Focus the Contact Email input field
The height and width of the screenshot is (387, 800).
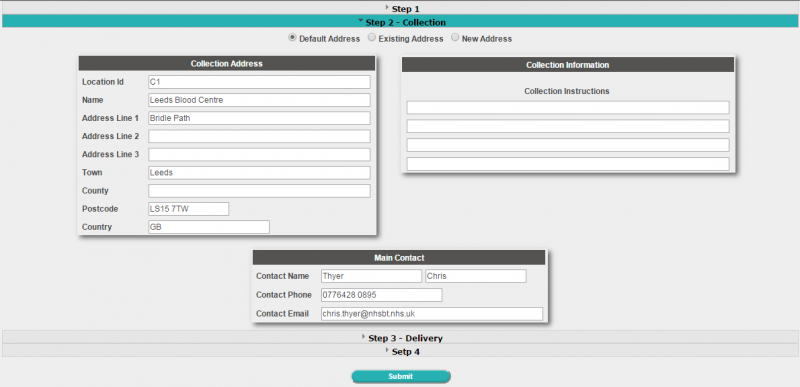(432, 314)
